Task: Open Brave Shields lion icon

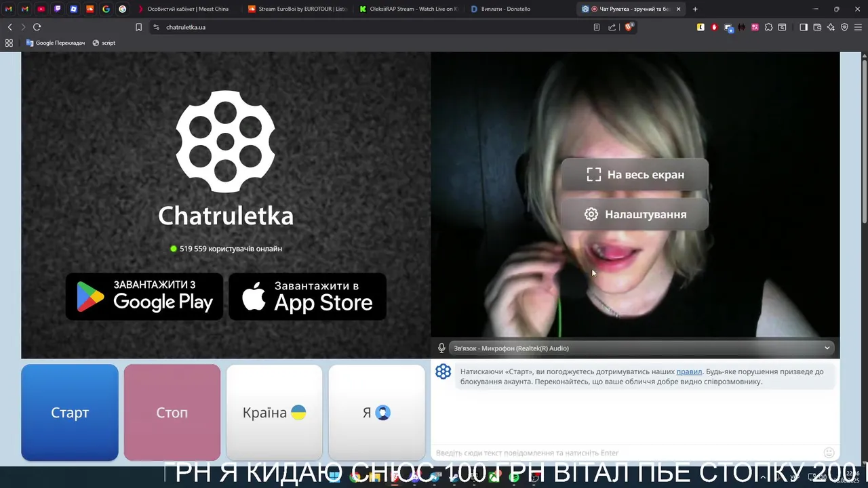Action: coord(629,27)
